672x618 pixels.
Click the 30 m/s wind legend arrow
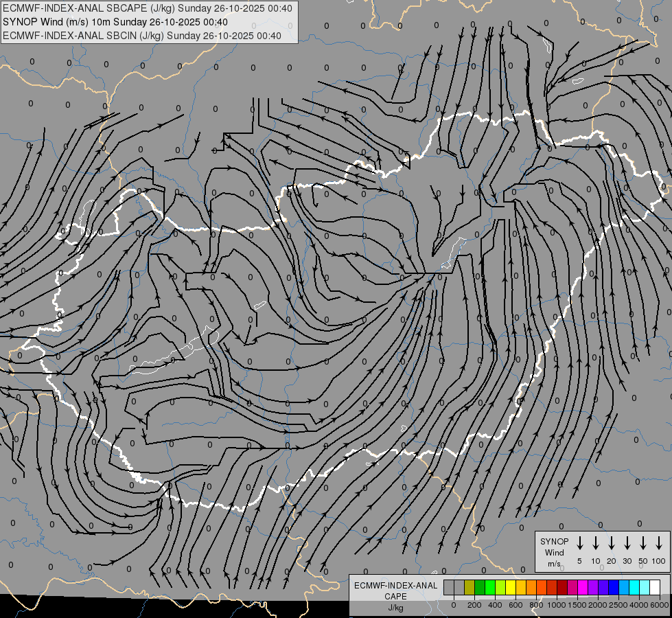[x=627, y=543]
